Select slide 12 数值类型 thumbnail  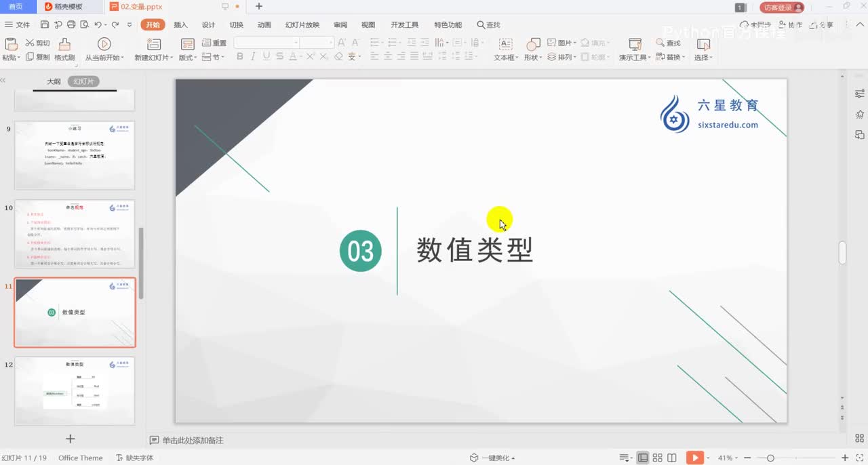pyautogui.click(x=75, y=391)
